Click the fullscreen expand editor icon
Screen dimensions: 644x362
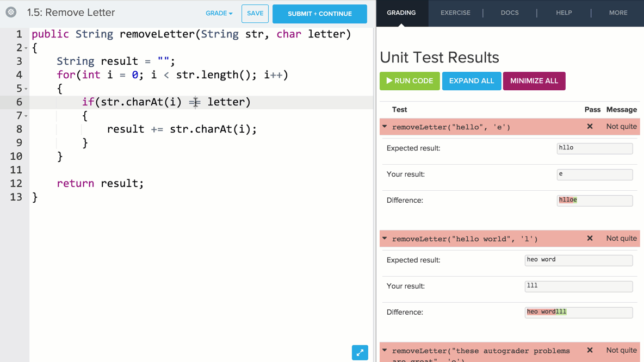[360, 353]
